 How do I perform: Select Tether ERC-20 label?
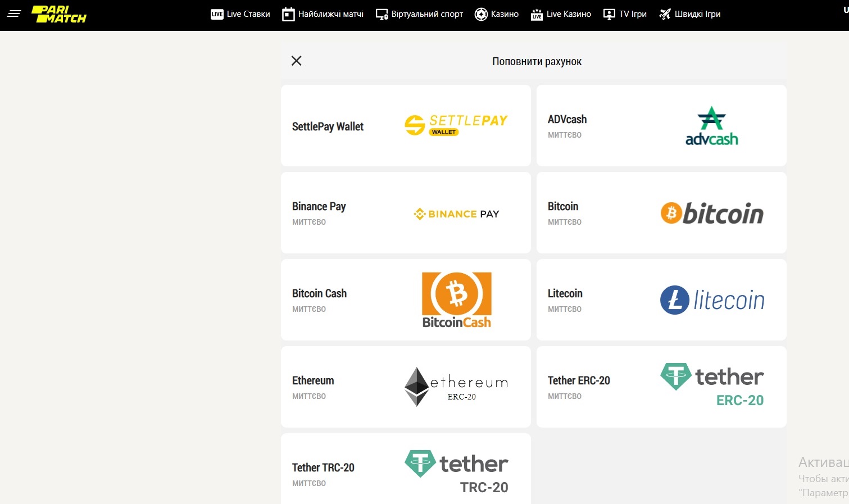(x=579, y=380)
